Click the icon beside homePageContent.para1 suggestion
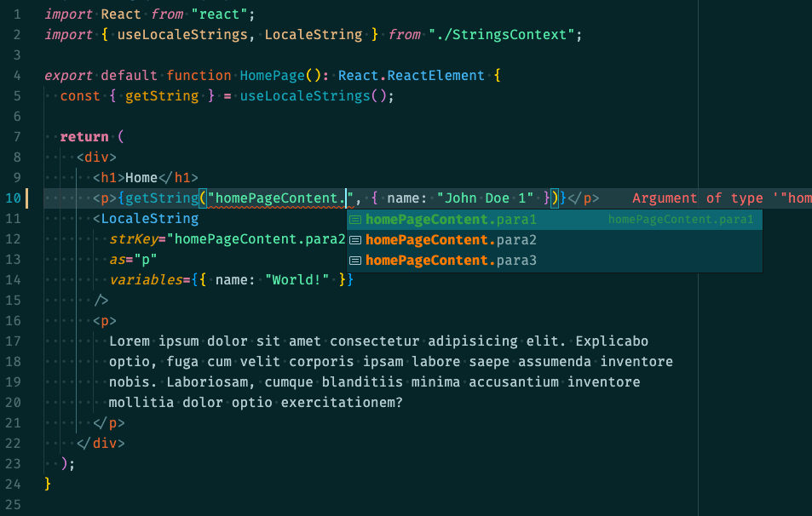Screen dimensions: 812x516 click(354, 219)
